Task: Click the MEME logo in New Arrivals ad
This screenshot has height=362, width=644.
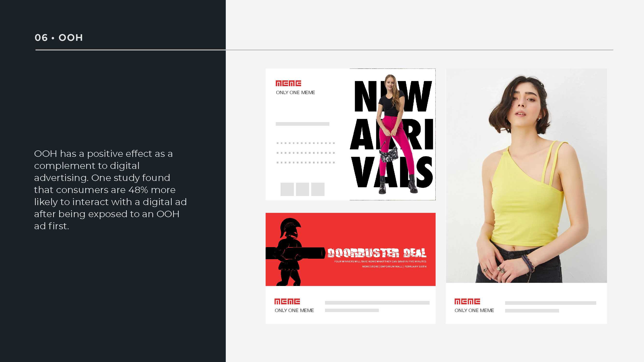Action: click(x=288, y=83)
